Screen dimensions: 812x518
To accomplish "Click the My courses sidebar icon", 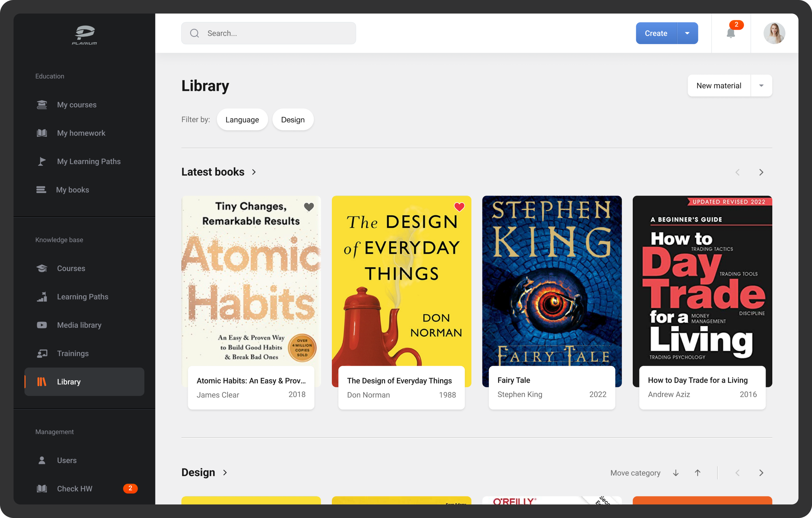I will tap(42, 105).
